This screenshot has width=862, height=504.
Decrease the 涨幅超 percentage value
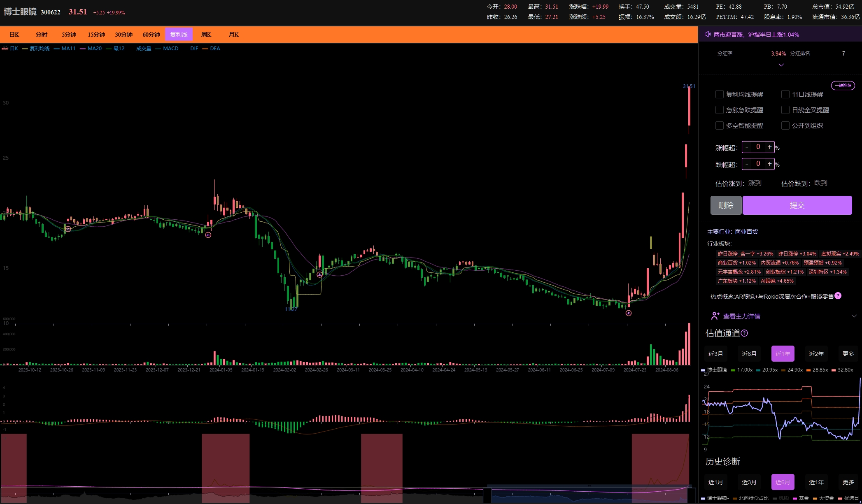point(747,147)
